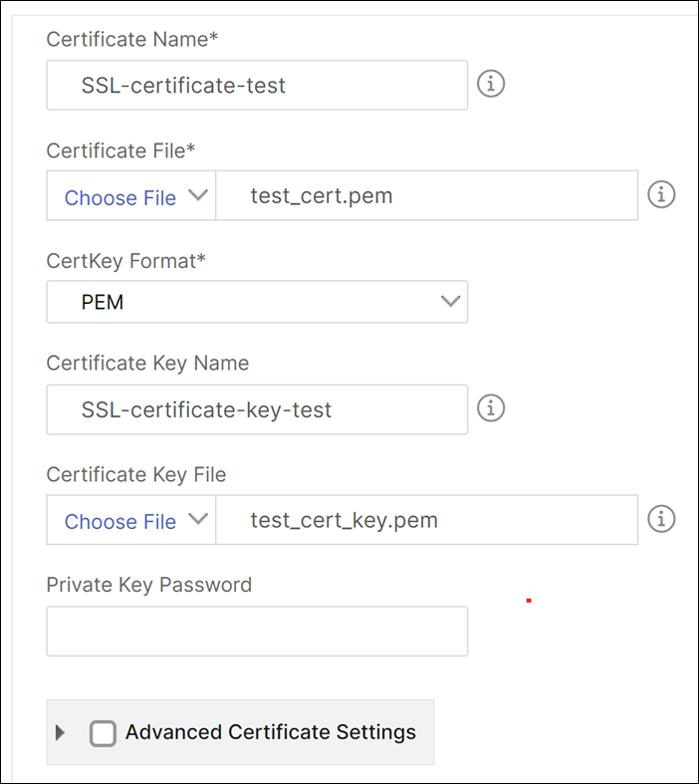The height and width of the screenshot is (784, 699).
Task: Click the info icon beside Certificate Key Name
Action: [x=491, y=408]
